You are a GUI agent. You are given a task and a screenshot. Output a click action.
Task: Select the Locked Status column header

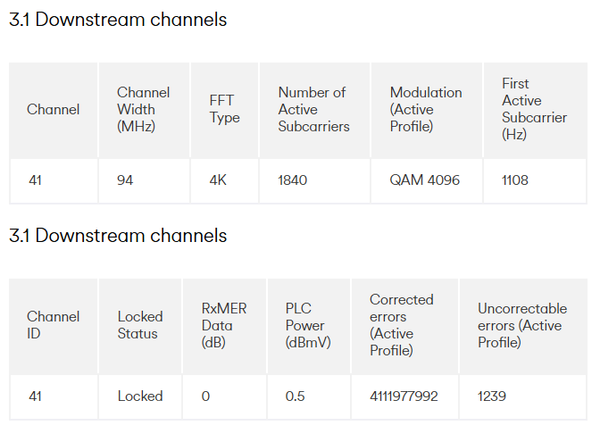coord(140,325)
